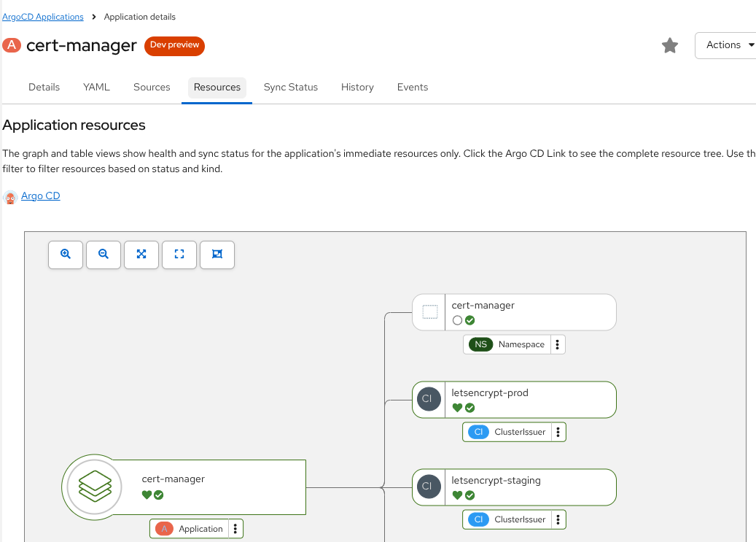Click the letsencrypt-prod CI node icon

pos(427,399)
